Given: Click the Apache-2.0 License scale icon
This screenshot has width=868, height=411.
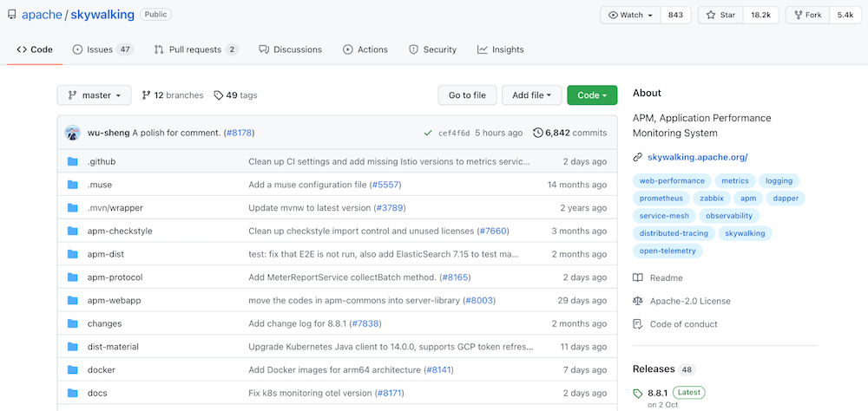Looking at the screenshot, I should 638,301.
